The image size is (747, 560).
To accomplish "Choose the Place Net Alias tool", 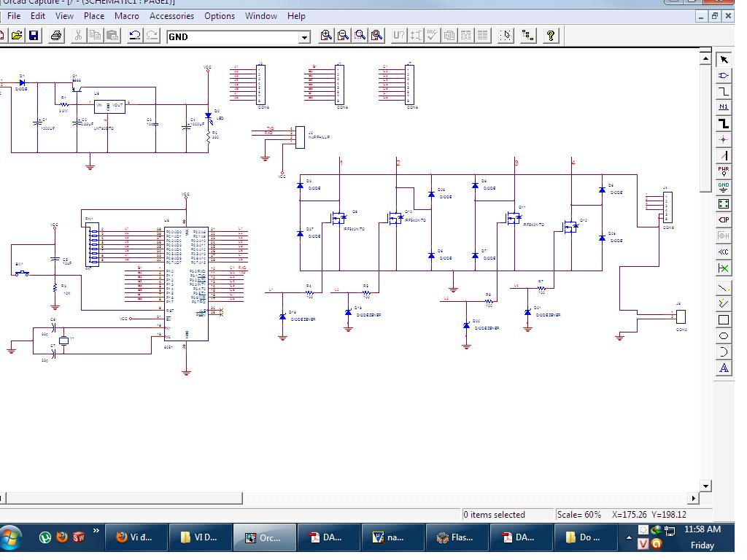I will click(723, 108).
